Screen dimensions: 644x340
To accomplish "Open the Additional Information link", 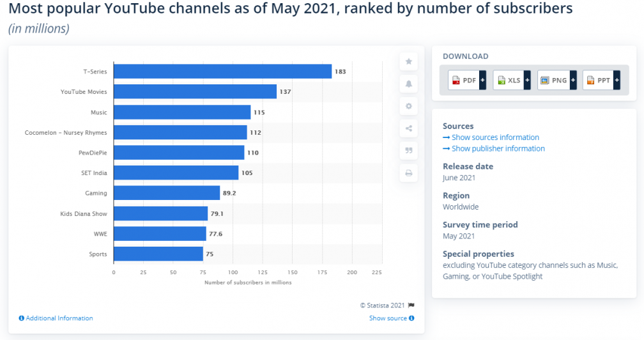I will 59,318.
